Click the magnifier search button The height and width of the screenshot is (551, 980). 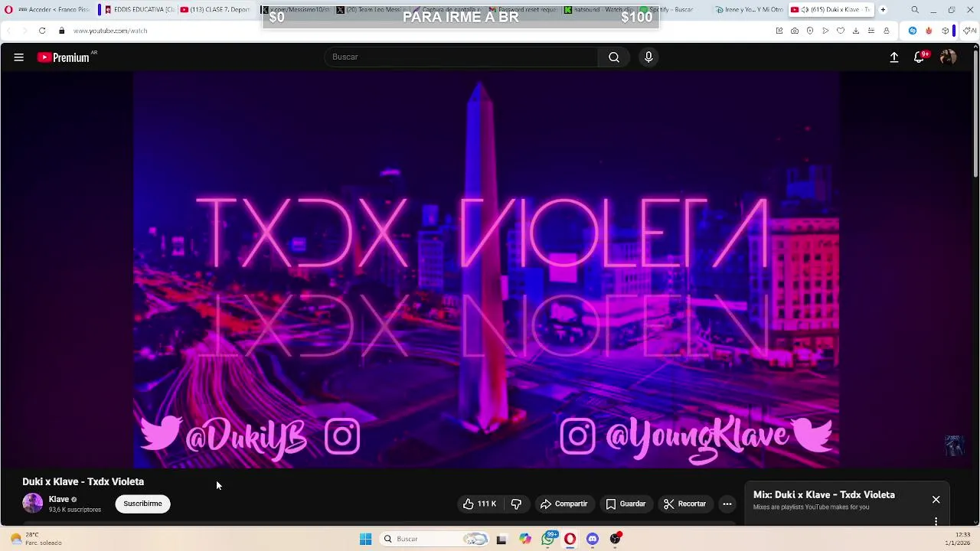pos(614,57)
